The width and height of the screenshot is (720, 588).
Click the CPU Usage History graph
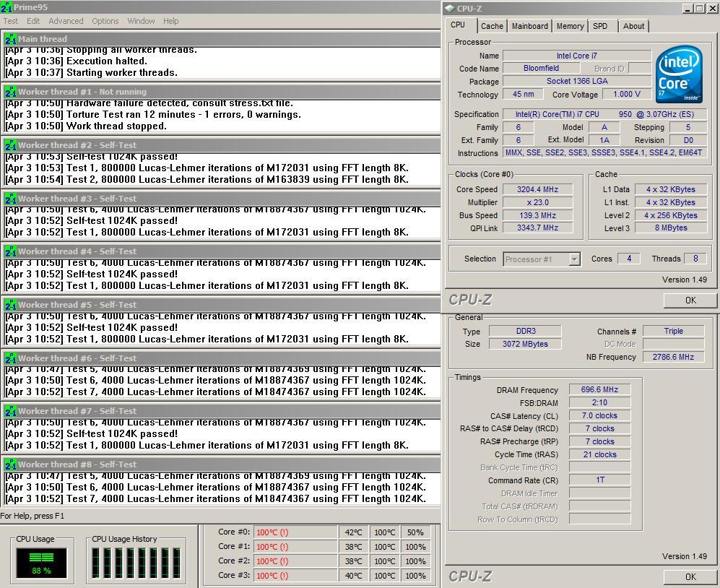[136, 563]
